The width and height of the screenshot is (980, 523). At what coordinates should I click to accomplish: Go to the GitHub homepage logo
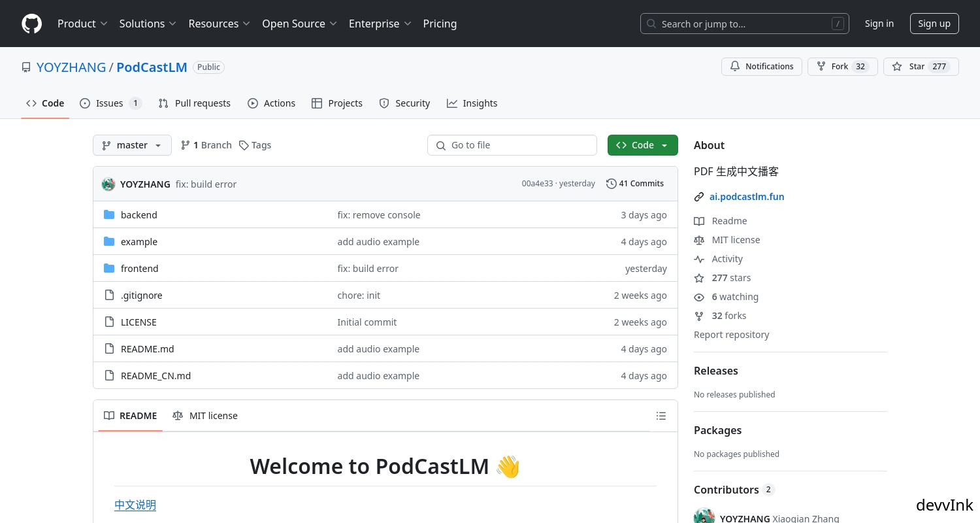coord(31,24)
